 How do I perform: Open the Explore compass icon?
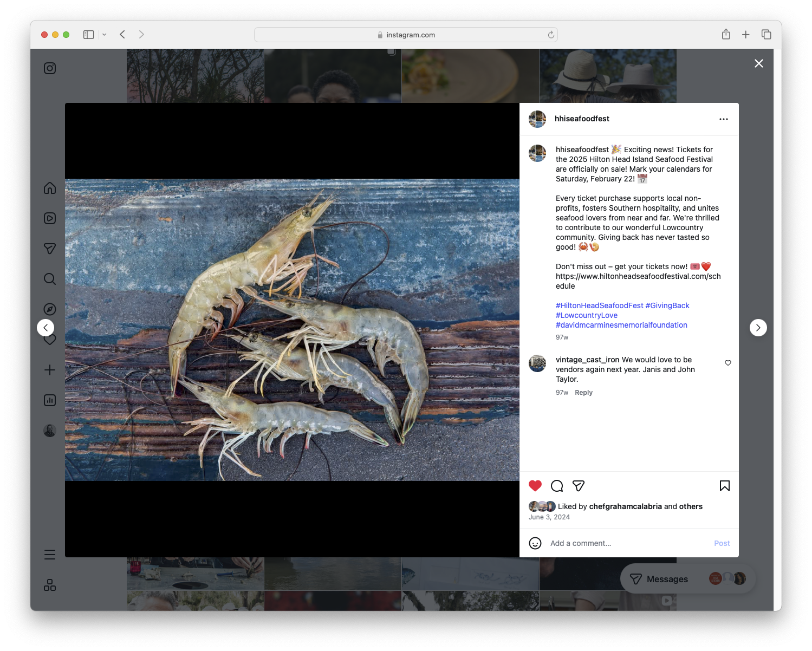(x=49, y=309)
